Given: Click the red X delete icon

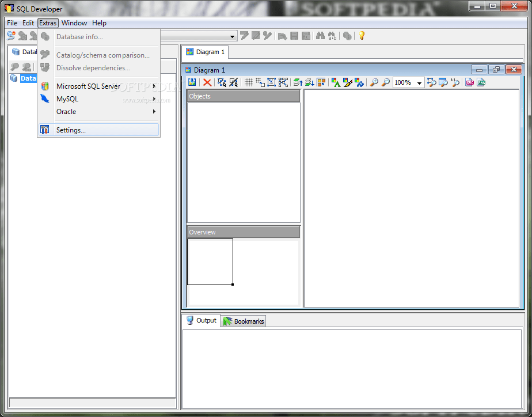Looking at the screenshot, I should tap(207, 82).
